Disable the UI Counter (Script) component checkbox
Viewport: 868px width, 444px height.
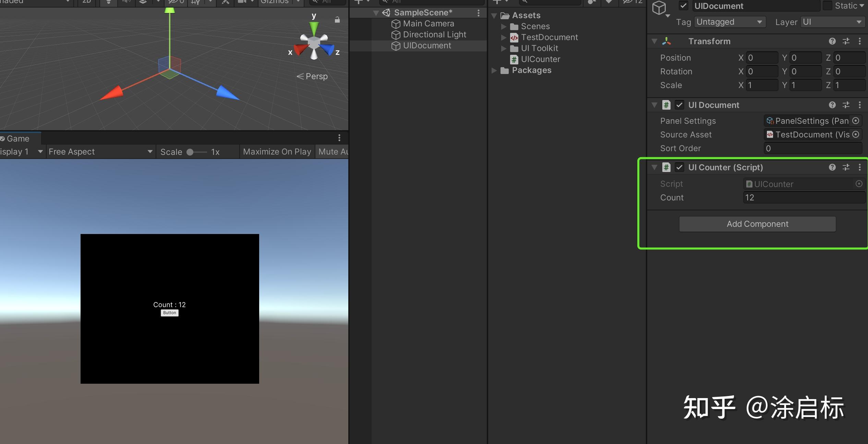tap(679, 167)
